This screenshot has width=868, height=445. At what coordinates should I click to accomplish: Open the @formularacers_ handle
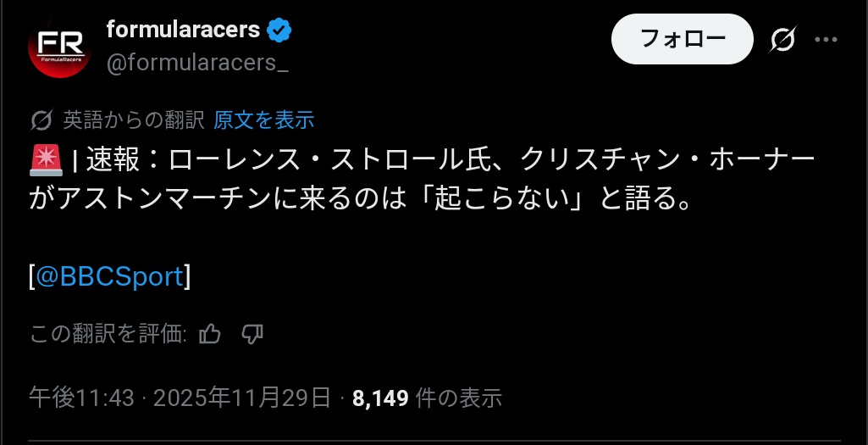[x=197, y=63]
